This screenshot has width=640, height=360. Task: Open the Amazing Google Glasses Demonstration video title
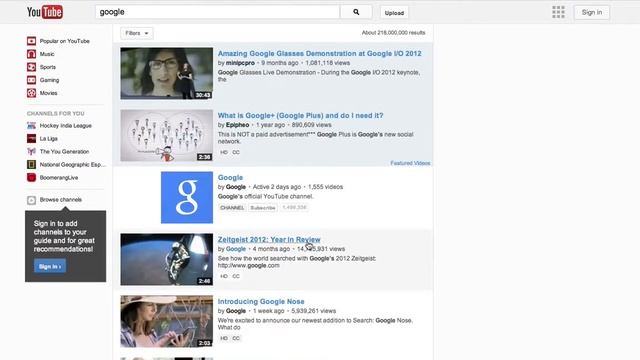[319, 53]
